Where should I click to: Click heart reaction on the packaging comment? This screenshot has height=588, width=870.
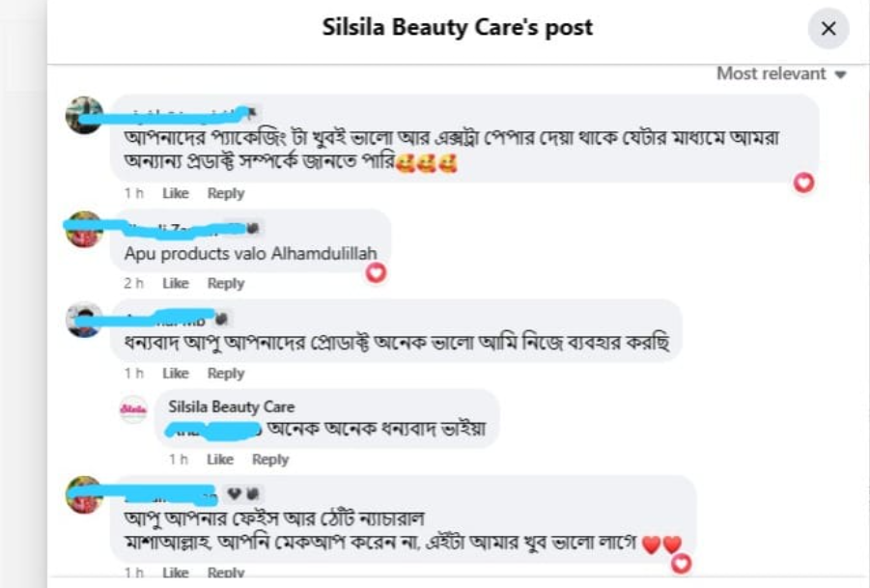[803, 182]
